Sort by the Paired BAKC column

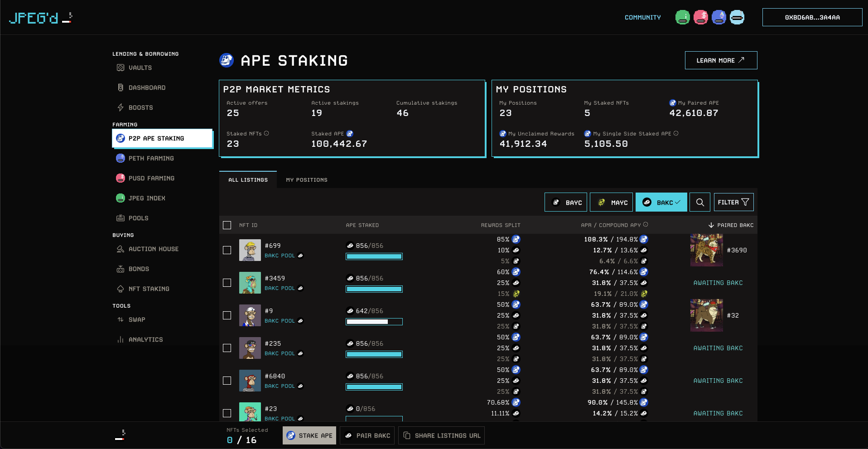(731, 225)
